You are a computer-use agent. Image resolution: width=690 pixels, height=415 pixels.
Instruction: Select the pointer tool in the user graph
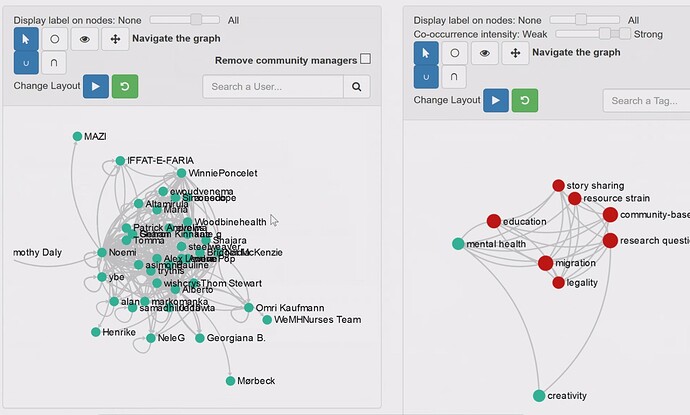pos(27,39)
